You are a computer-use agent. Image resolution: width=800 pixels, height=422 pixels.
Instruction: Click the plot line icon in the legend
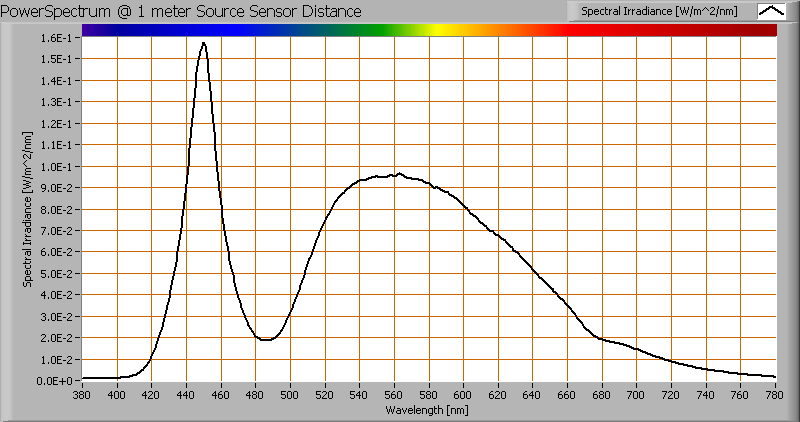coord(771,11)
